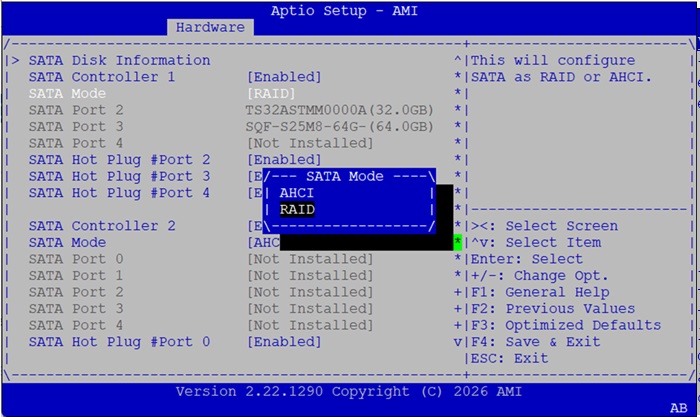Click the Aptio Setup - AMI title
The image size is (700, 417).
(x=344, y=10)
